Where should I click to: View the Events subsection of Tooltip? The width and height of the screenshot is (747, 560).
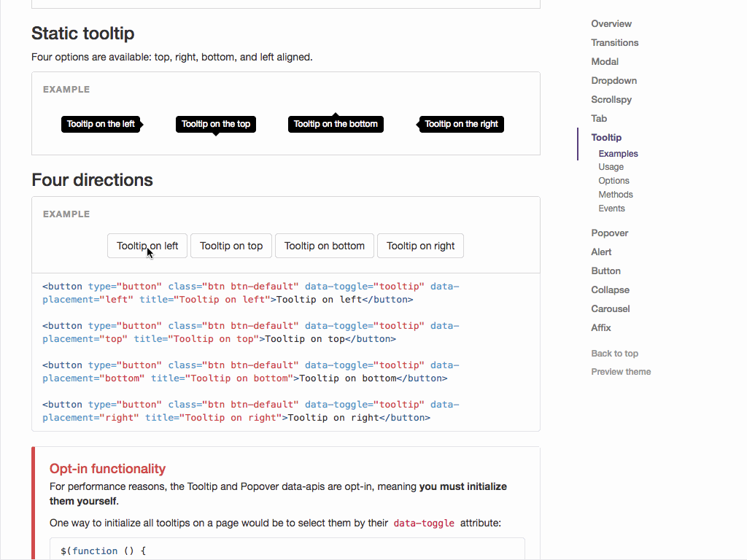coord(611,208)
